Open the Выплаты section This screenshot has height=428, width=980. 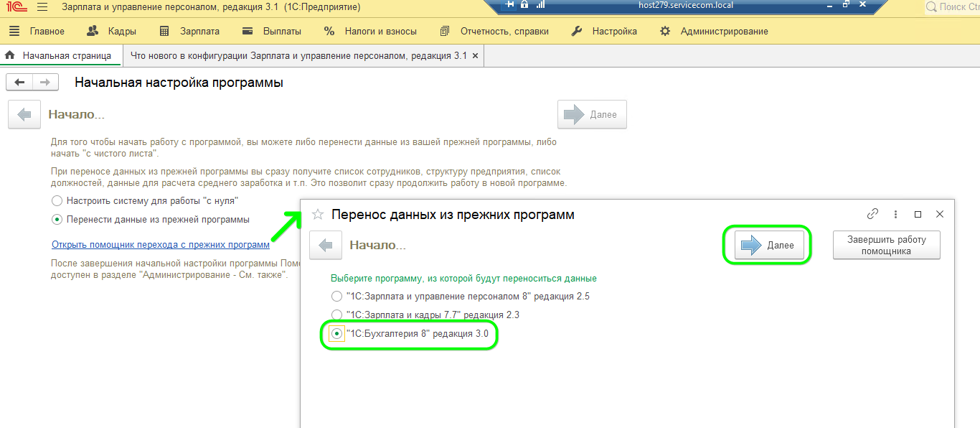click(x=272, y=32)
